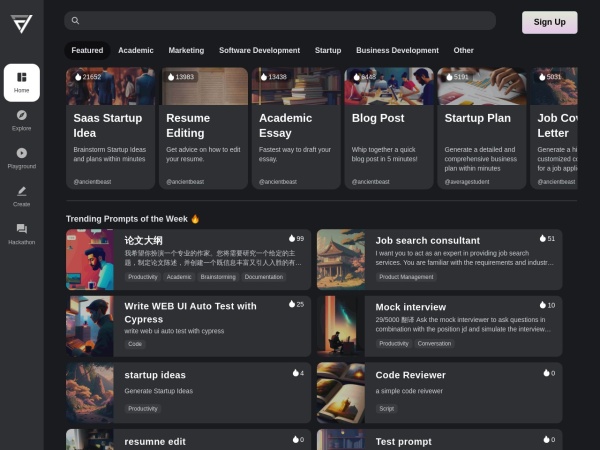Open @ancientbeast link on Resume Editing card

(x=184, y=182)
